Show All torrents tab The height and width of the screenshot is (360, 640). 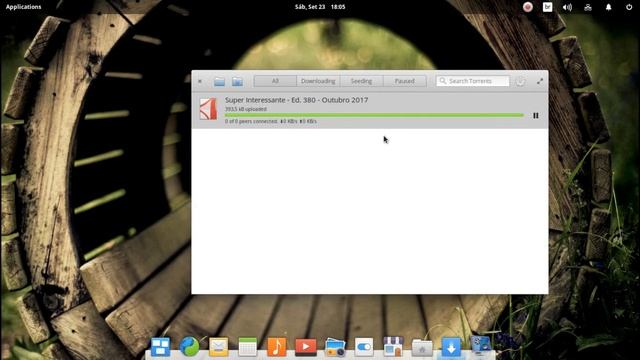[275, 81]
